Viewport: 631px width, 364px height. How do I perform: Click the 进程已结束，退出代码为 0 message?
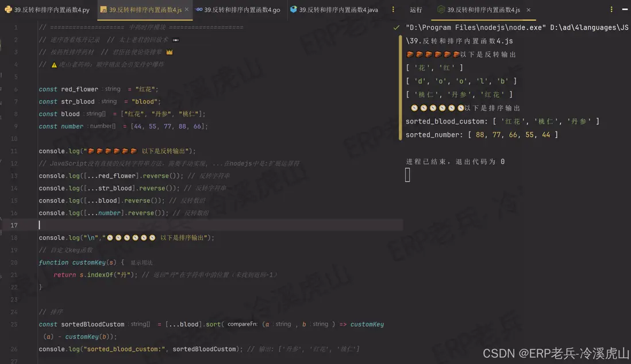455,162
